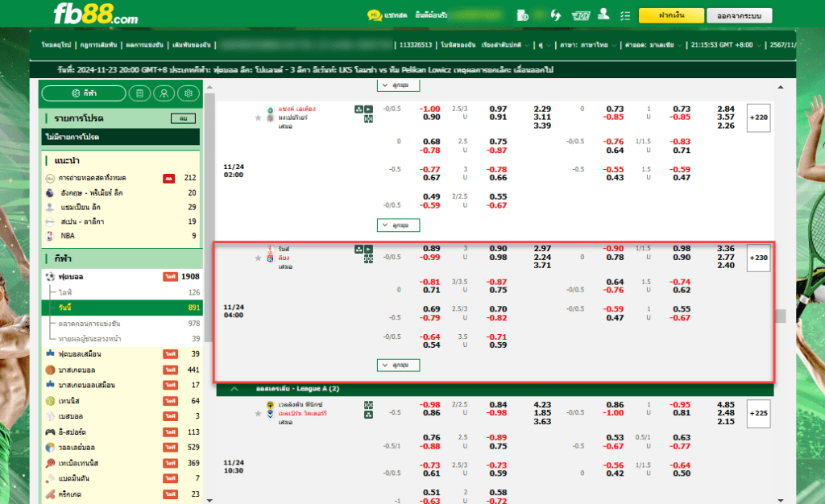Click the volleyball icon in sports list
The image size is (825, 504).
pyautogui.click(x=51, y=448)
